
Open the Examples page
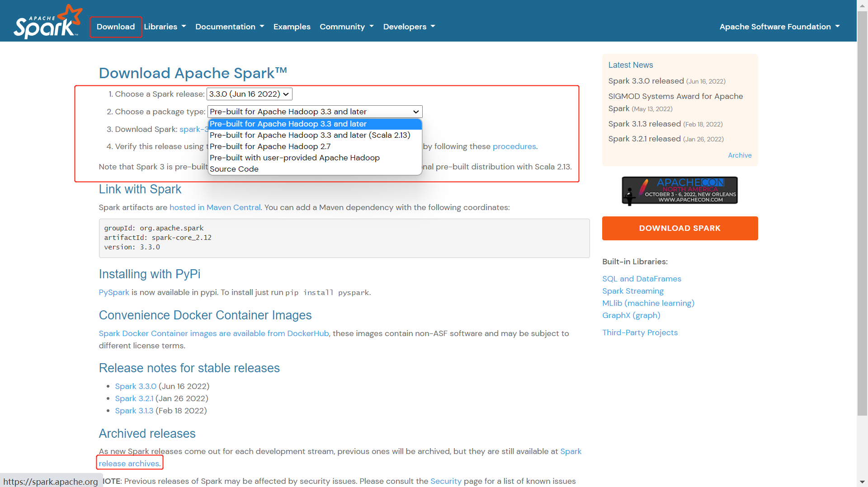[292, 27]
